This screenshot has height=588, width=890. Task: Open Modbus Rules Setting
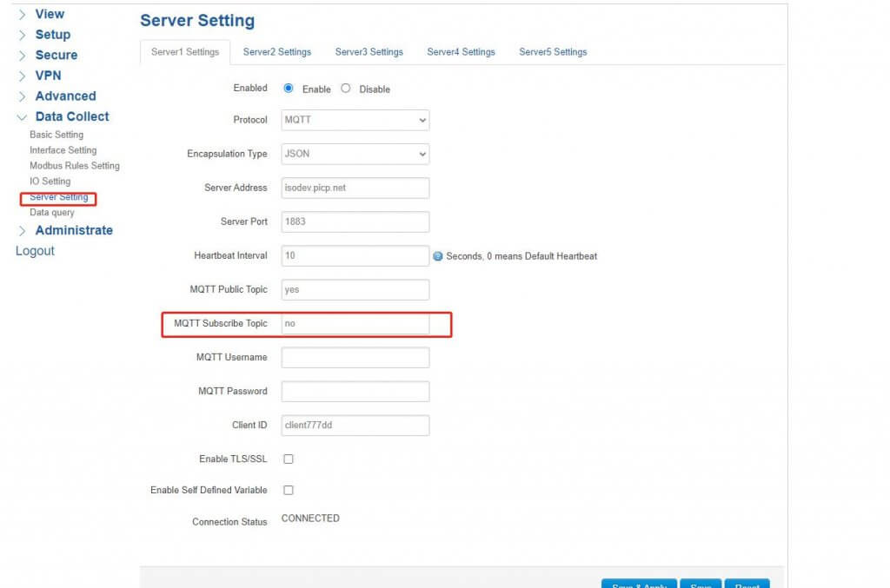[x=74, y=165]
